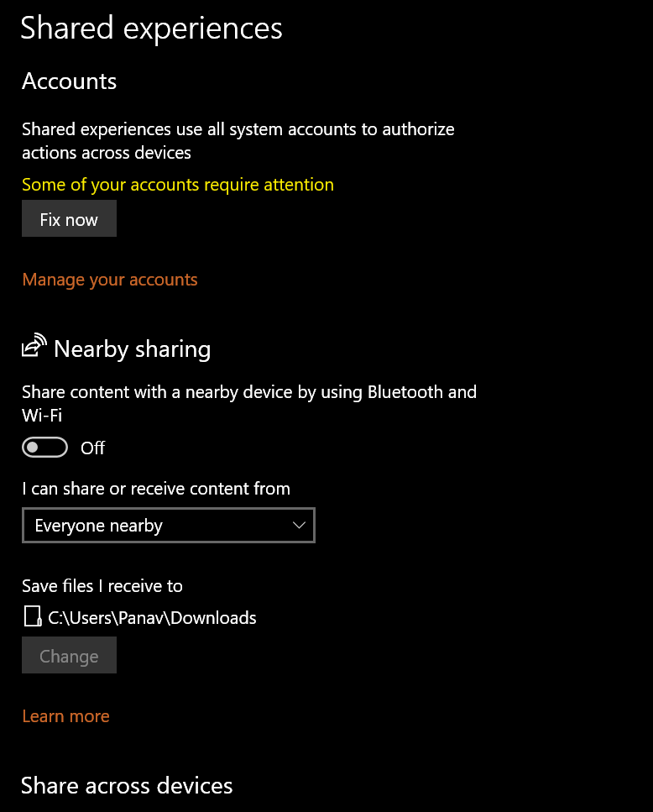653x812 pixels.
Task: Click the Change save location button
Action: (x=69, y=656)
